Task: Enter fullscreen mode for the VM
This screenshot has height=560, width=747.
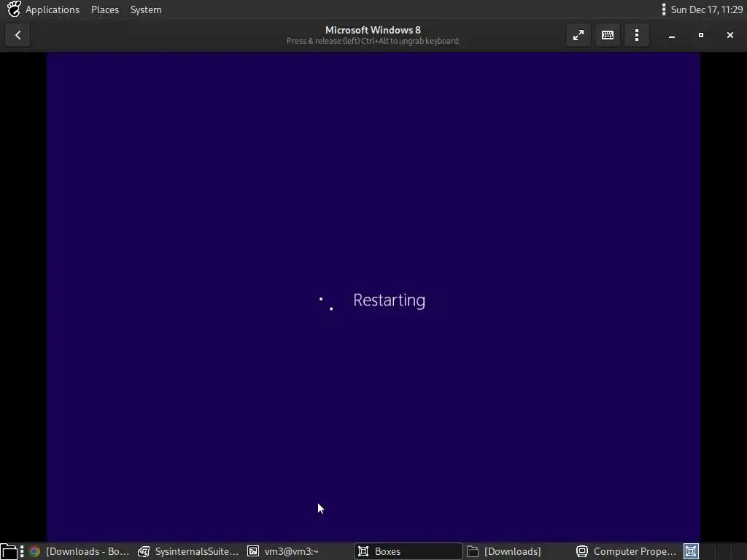Action: [x=578, y=35]
